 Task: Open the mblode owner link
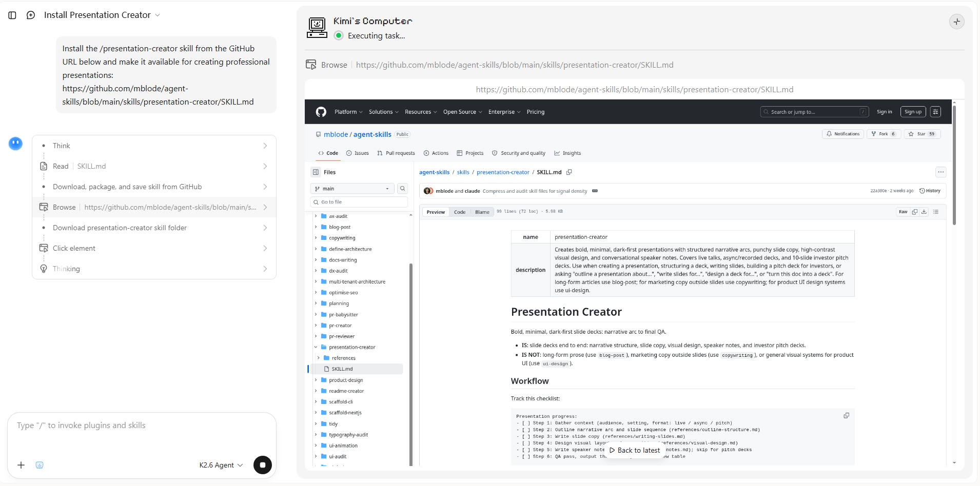pyautogui.click(x=336, y=134)
